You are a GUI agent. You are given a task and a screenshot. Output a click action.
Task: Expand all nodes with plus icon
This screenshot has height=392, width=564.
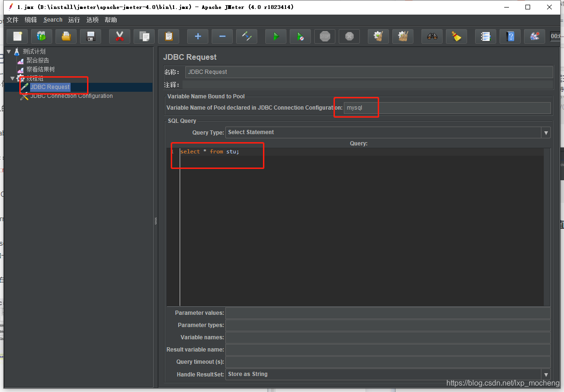pos(198,36)
